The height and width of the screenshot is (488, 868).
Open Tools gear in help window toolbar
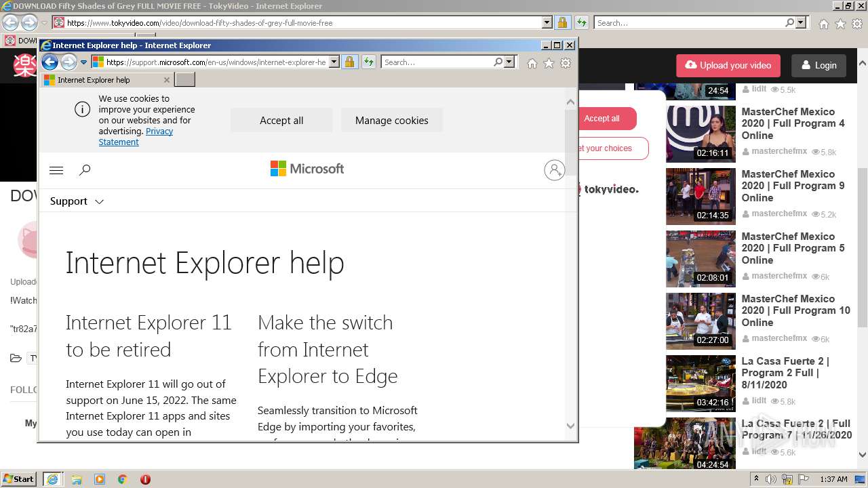[x=566, y=63]
